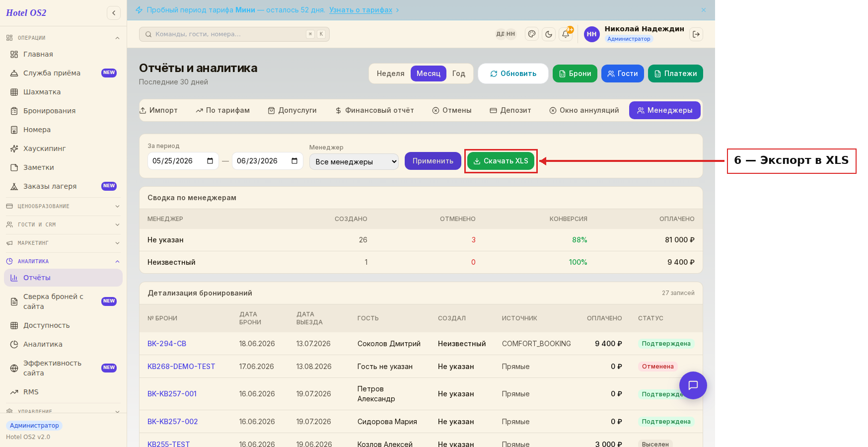Switch the period to Год
Screen dimensions: 868x447
click(458, 74)
